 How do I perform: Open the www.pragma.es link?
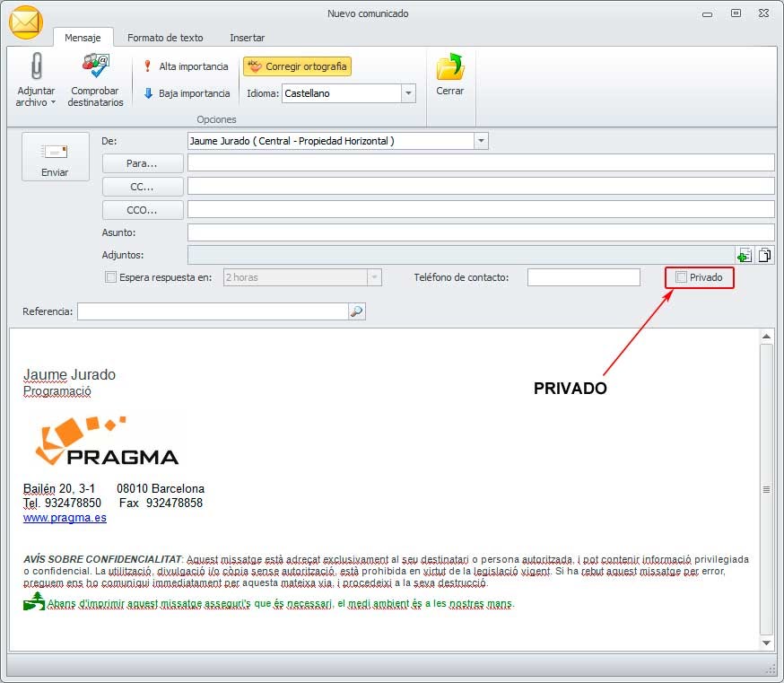(65, 517)
